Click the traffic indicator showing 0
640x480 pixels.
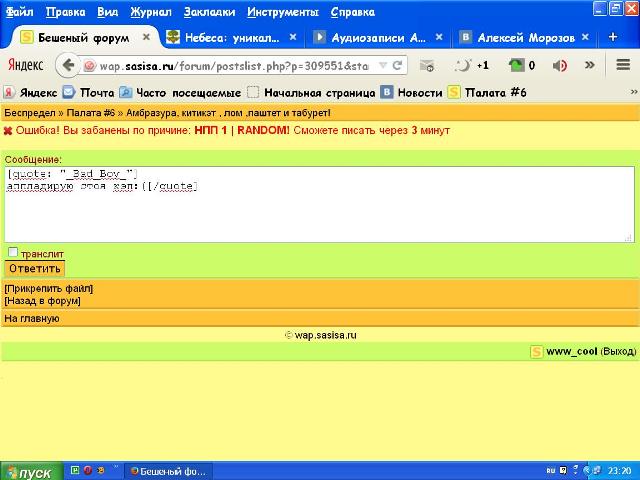[x=522, y=65]
